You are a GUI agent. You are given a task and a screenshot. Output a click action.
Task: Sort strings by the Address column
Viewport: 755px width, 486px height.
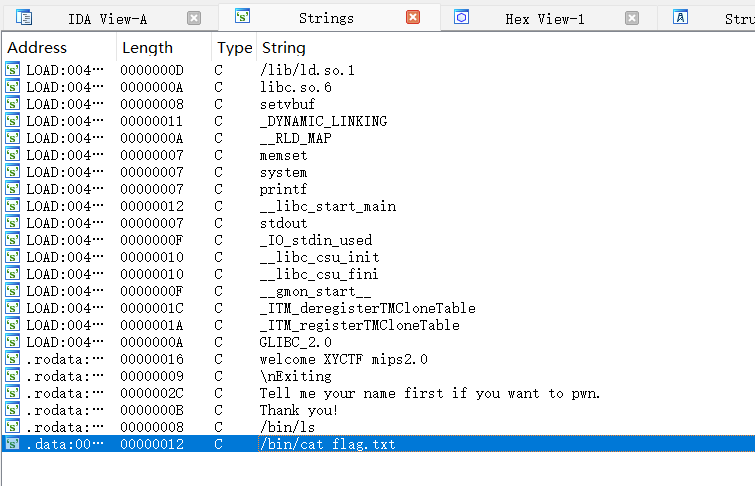pyautogui.click(x=37, y=48)
